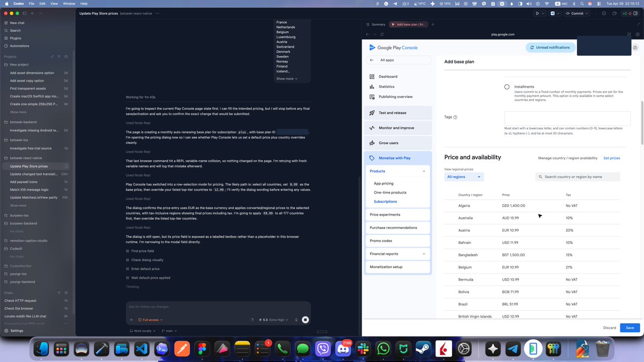Open Telegram from the Dock

[x=513, y=349]
